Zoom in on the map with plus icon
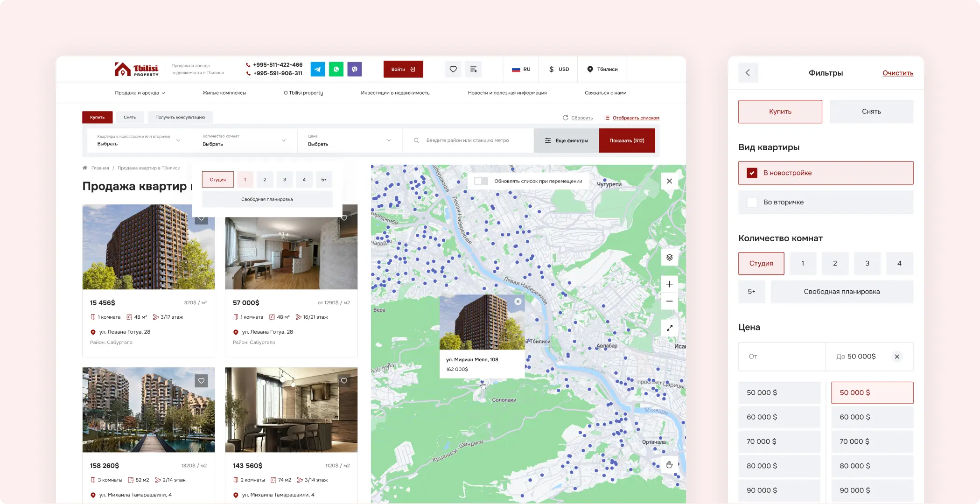980x504 pixels. click(669, 284)
